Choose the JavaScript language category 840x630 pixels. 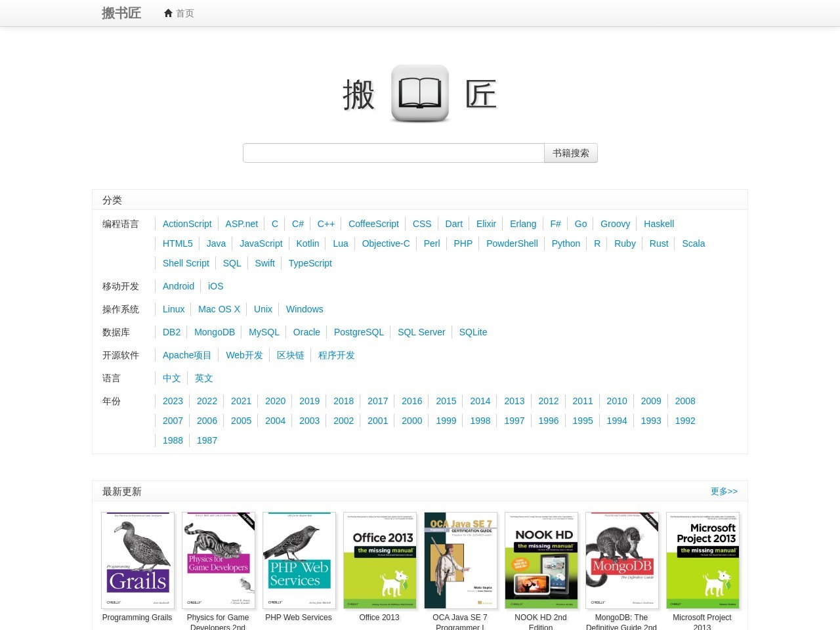tap(261, 243)
